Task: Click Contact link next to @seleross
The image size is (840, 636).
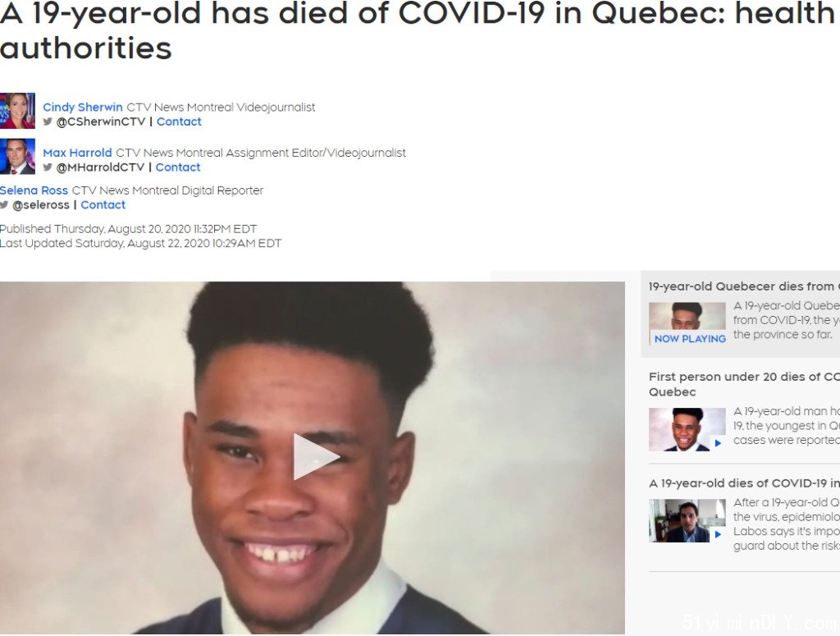Action: click(103, 204)
